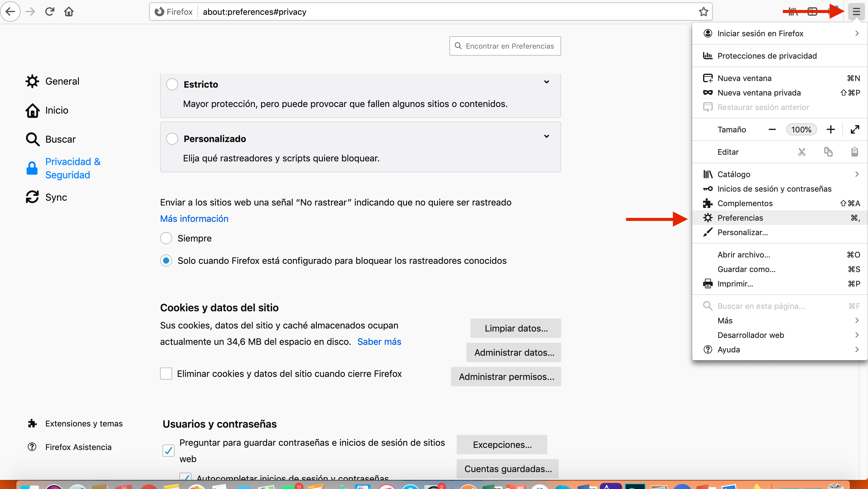Open the Desarrollador web submenu
This screenshot has height=489, width=868.
click(x=751, y=335)
